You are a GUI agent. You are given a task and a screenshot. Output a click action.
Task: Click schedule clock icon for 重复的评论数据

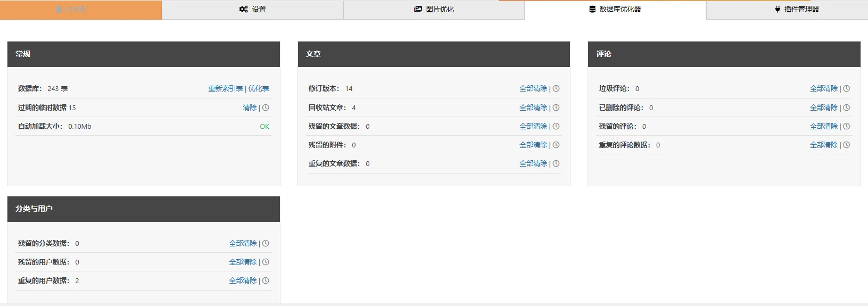[847, 145]
